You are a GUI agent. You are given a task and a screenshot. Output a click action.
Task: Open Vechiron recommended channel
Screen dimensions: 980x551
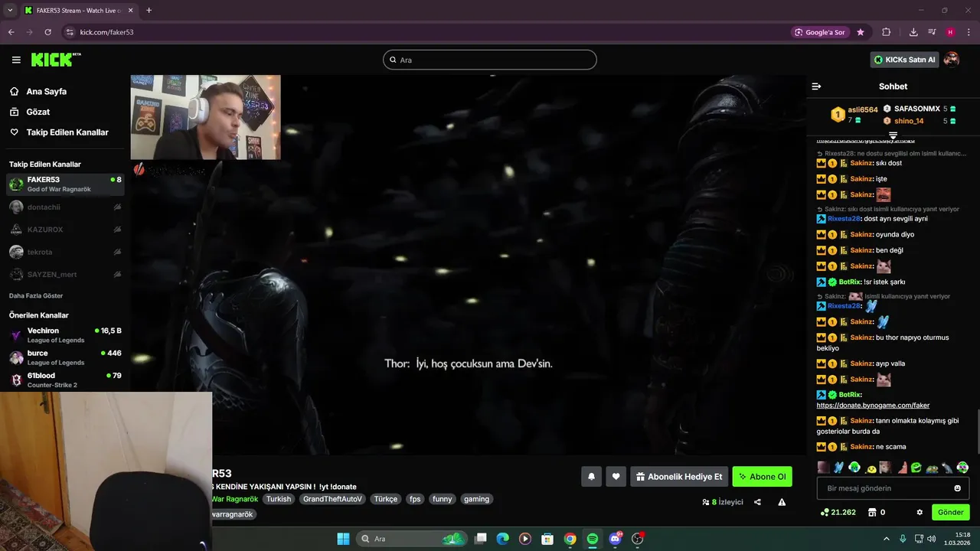pyautogui.click(x=64, y=335)
